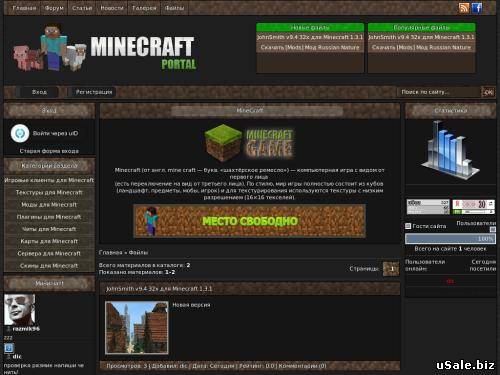Open Russian Nature mod under Популярные файлы
This screenshot has height=375, width=500.
422,48
